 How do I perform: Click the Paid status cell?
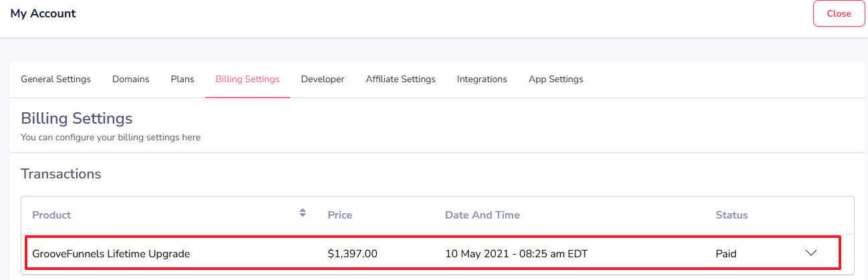726,254
